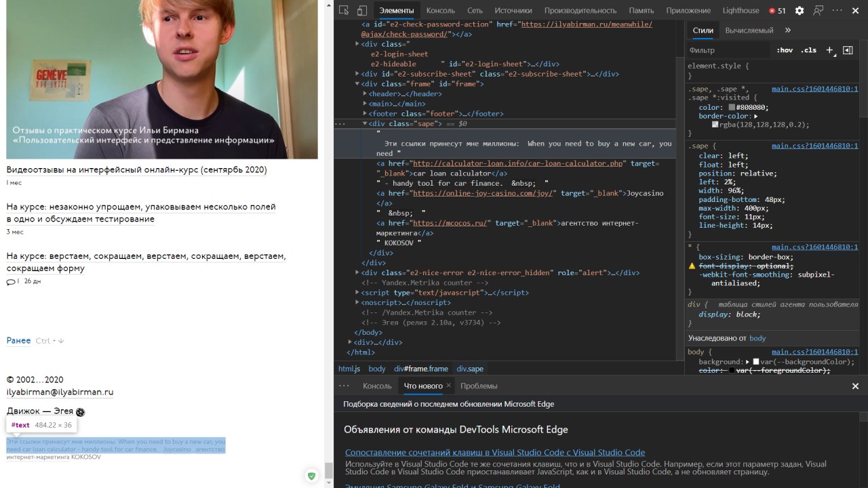Expand the e2-nice-error div node

point(357,272)
